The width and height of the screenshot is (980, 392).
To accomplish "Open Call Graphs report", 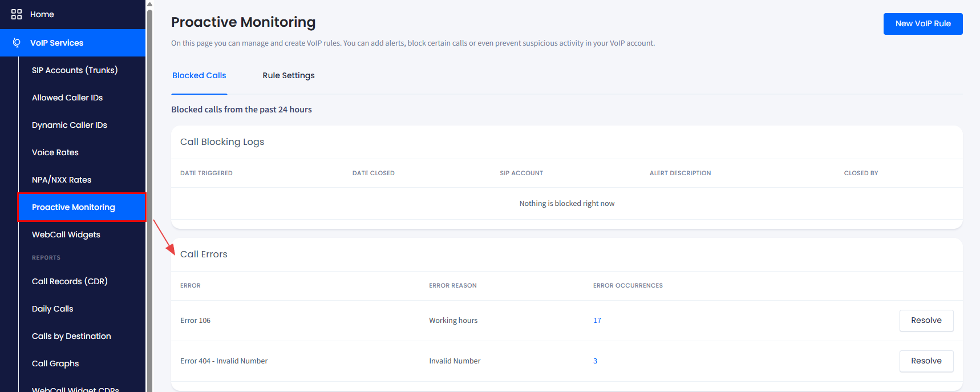I will pos(55,363).
